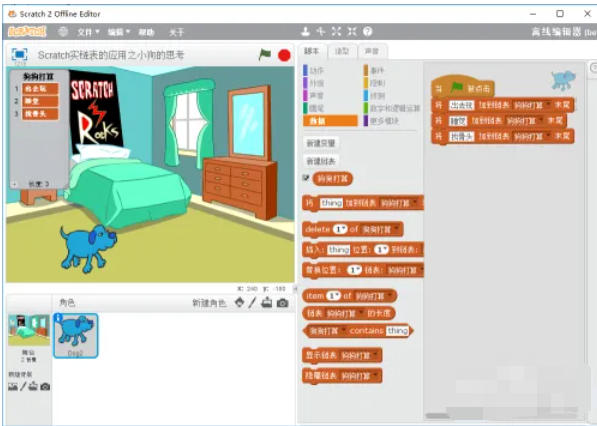Click the 睡觉 text field in the script
Screen dimensions: 597x426
pos(457,121)
